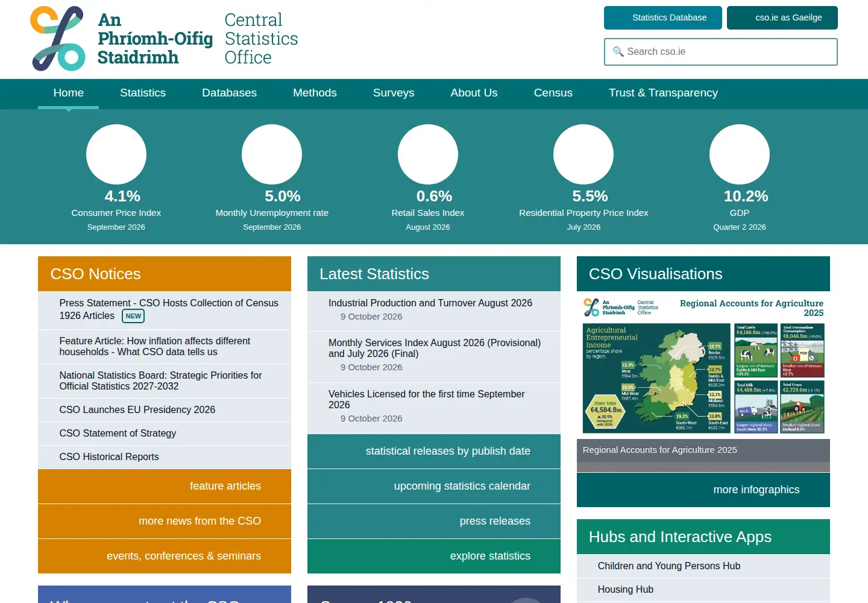This screenshot has width=868, height=603.
Task: Open the Statistics Database button
Action: click(x=663, y=17)
